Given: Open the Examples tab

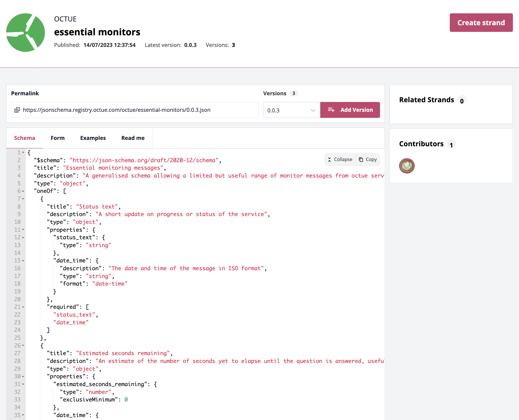Looking at the screenshot, I should click(93, 138).
